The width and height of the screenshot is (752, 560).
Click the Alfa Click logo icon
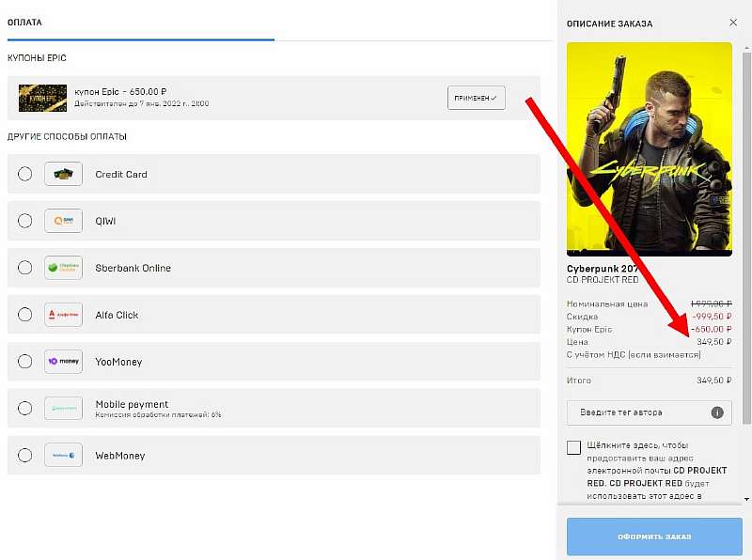coord(63,315)
